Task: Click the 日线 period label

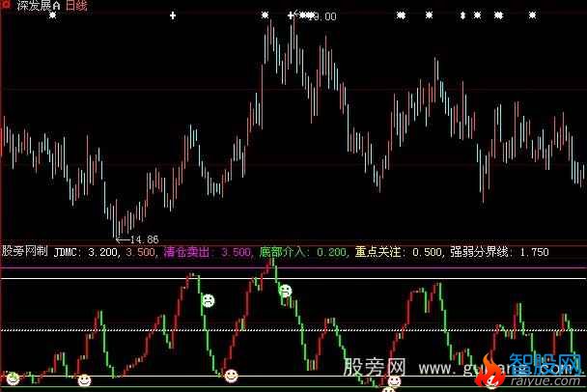Action: 76,5
